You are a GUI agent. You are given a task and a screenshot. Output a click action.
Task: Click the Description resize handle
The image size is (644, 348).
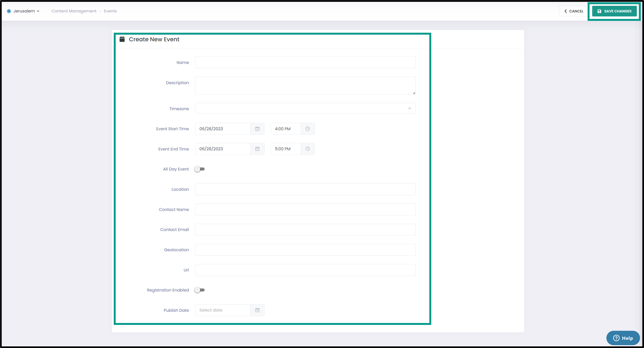tap(414, 93)
